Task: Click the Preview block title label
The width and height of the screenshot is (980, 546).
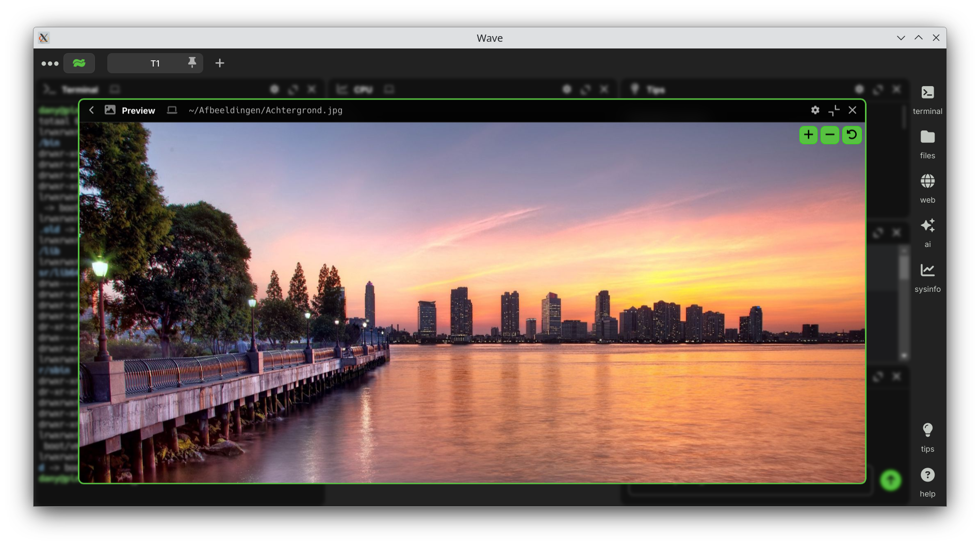Action: pos(138,110)
